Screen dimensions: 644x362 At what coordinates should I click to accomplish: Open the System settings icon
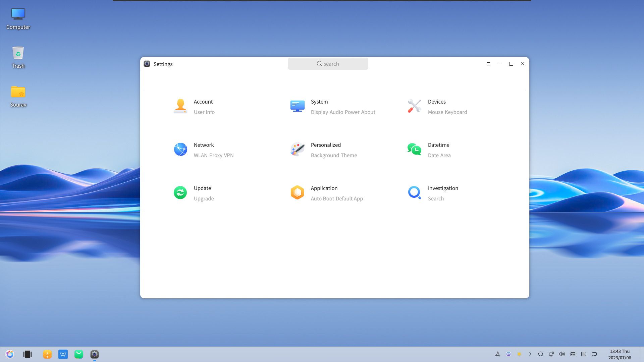pos(297,106)
